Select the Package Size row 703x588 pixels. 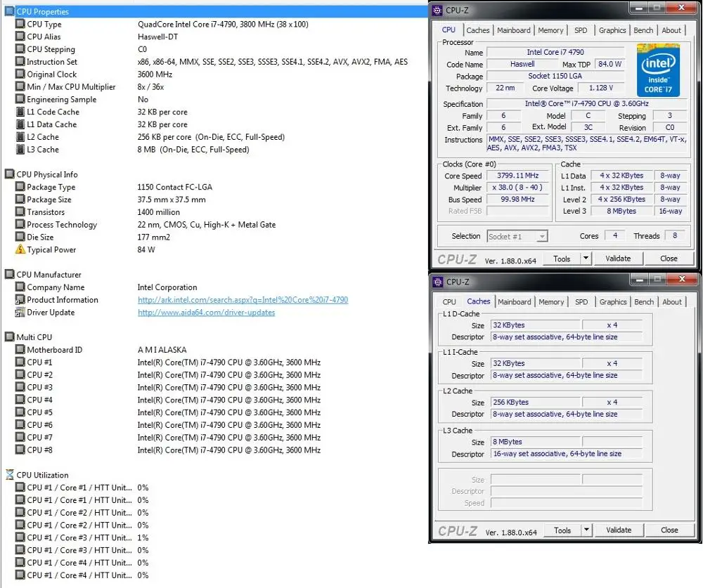pos(215,200)
